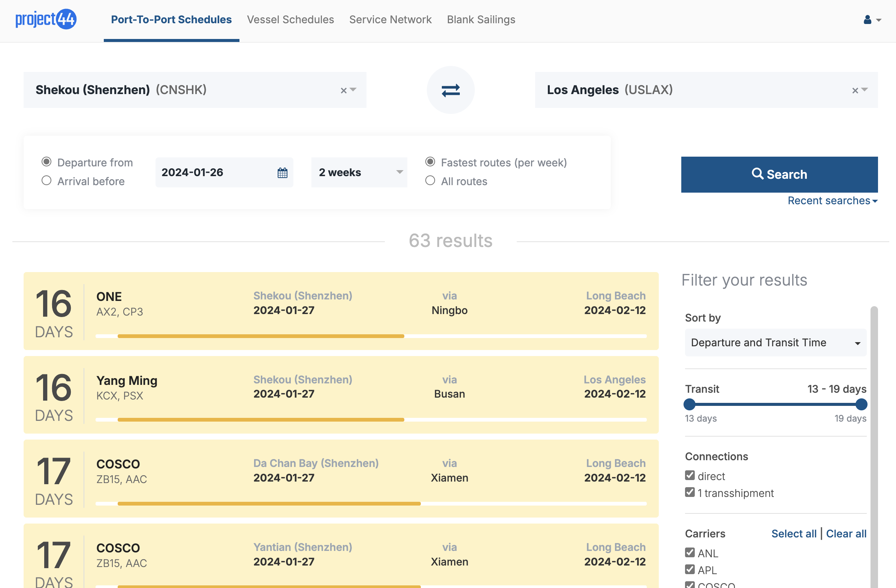Click the filter panel scrollbar
Viewport: 896px width, 588px height.
coord(874,447)
